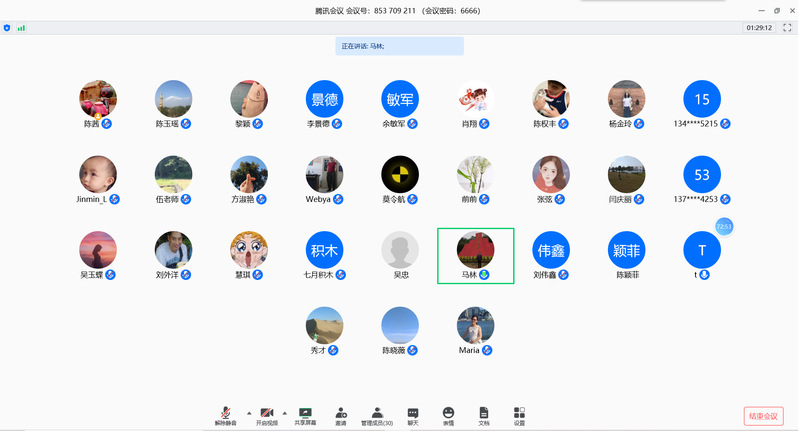The width and height of the screenshot is (798, 431).
Task: Click the blue shield security icon
Action: coord(8,28)
